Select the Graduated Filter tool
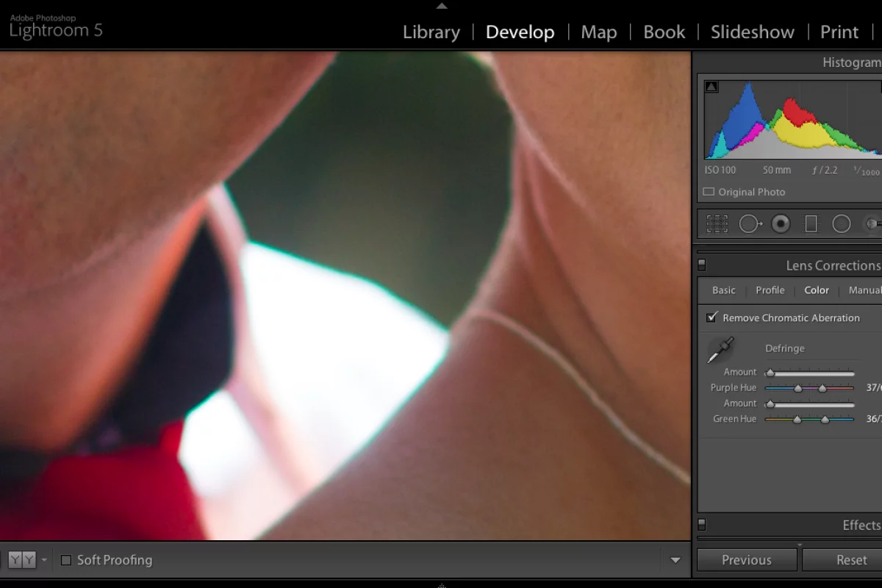Viewport: 882px width, 588px height. coord(811,223)
